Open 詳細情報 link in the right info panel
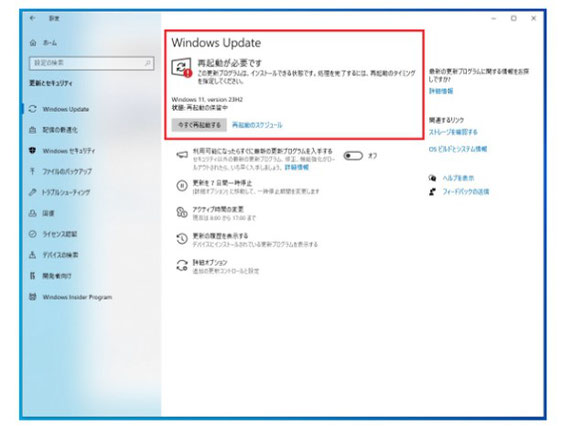Viewport: 573px width, 426px height. click(x=441, y=91)
